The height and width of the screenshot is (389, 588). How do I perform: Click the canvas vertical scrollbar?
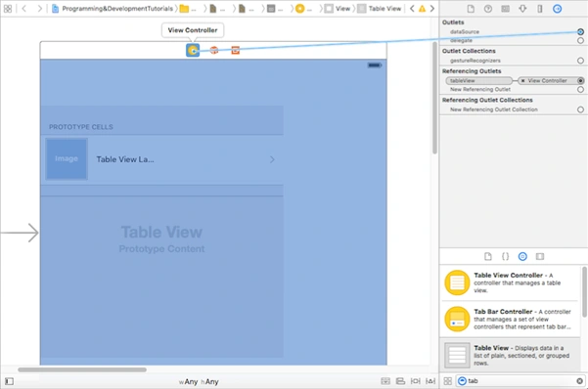pyautogui.click(x=434, y=98)
